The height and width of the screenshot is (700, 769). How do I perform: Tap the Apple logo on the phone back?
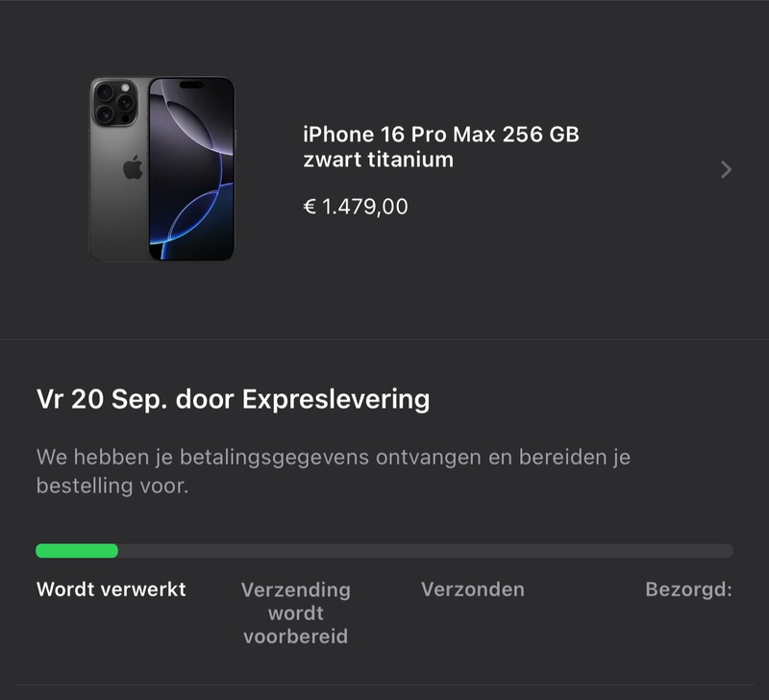click(x=133, y=167)
